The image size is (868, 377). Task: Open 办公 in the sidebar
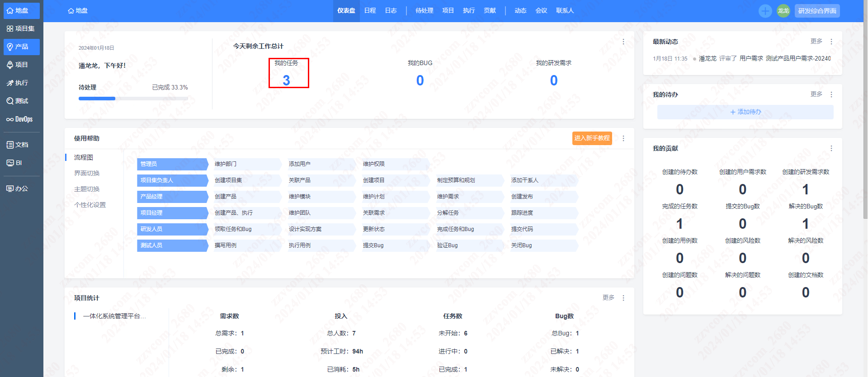coord(21,188)
